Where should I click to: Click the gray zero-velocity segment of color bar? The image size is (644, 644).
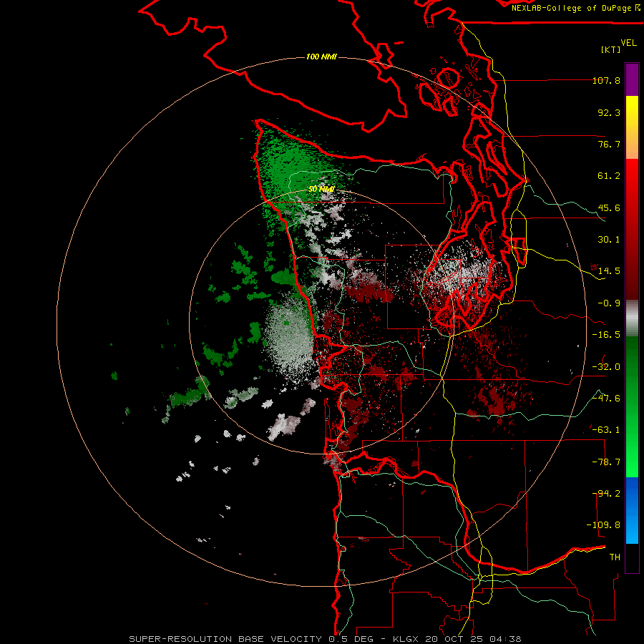pyautogui.click(x=632, y=318)
